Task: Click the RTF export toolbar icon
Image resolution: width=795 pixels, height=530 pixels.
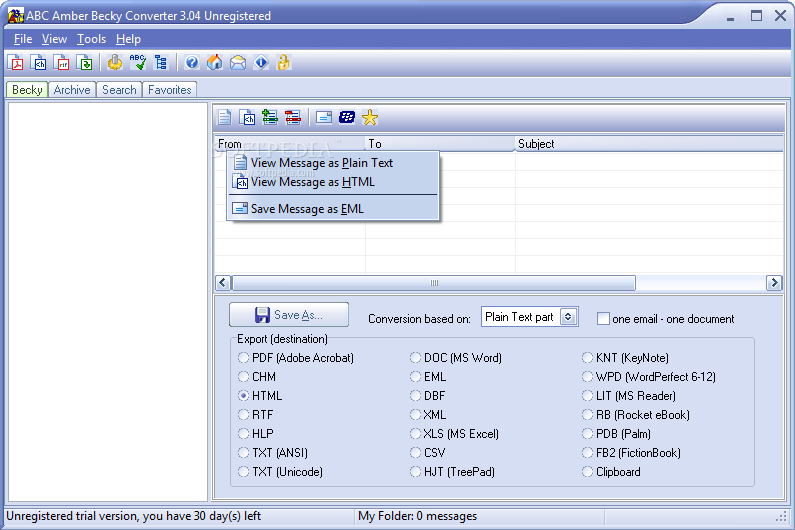Action: 61,62
